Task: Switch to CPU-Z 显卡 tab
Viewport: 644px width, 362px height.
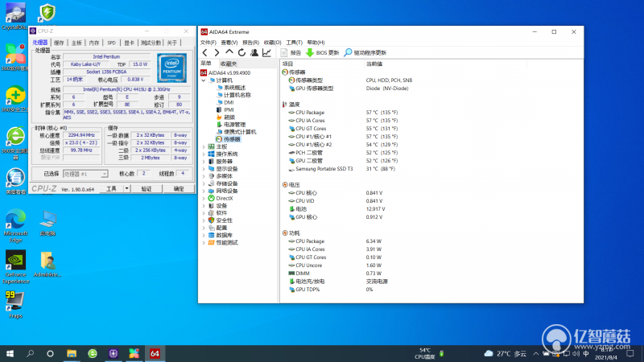Action: click(130, 43)
